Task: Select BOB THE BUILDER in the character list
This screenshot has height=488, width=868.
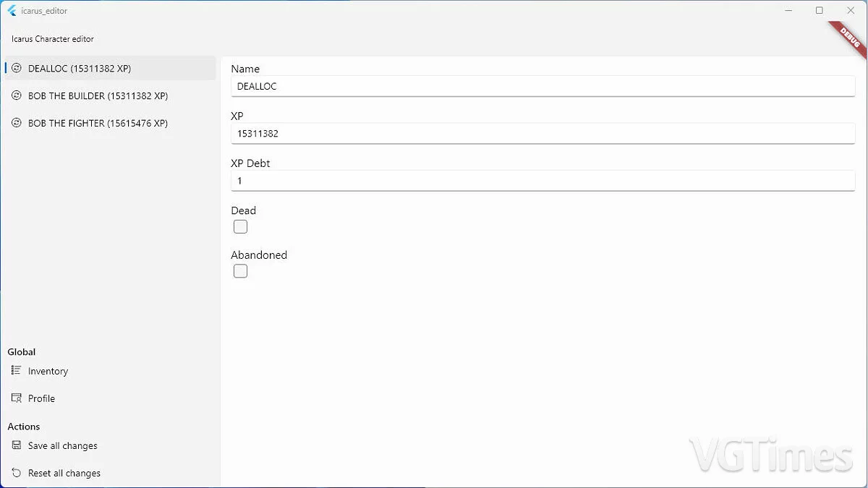Action: pos(98,95)
